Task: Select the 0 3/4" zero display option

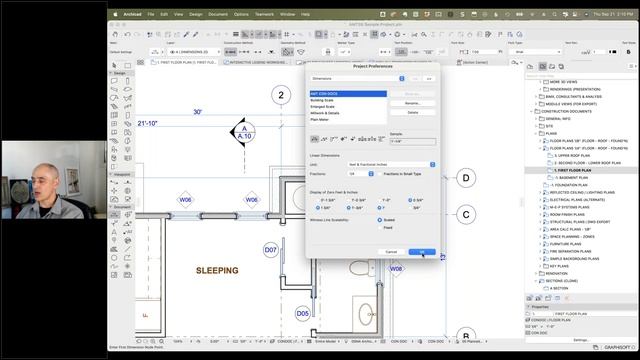Action: point(410,200)
